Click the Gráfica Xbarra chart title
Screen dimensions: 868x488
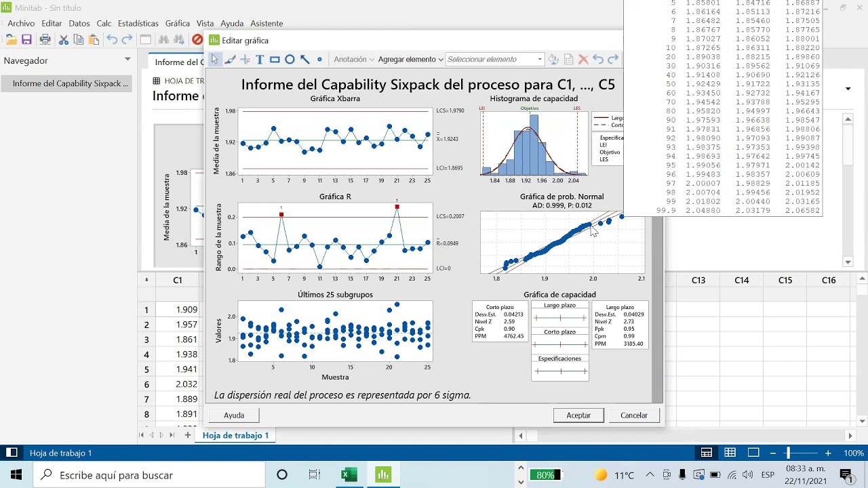point(335,98)
